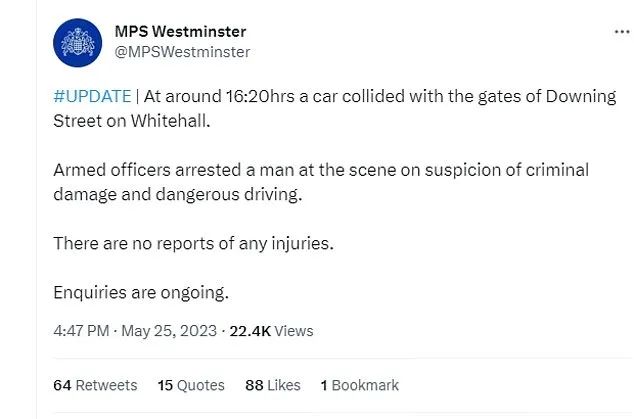Click the '16:20hrs' time in the tweet

click(x=260, y=97)
